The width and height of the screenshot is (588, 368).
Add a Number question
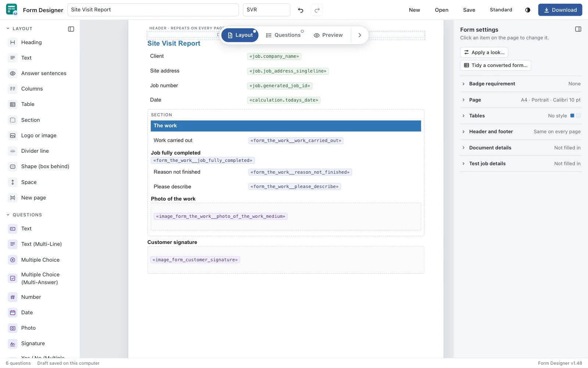tap(40, 297)
